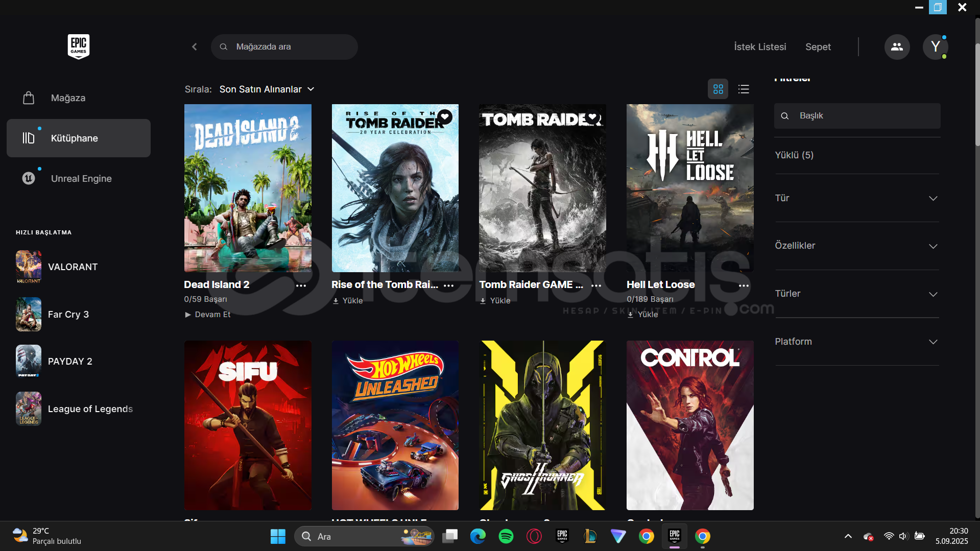Open the Hot Wheels Unleashed cover
The image size is (980, 551).
(395, 425)
